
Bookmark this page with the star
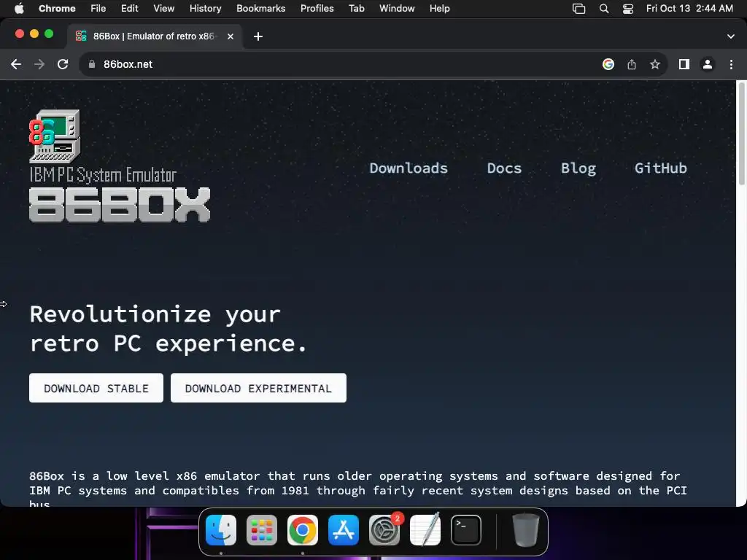click(655, 64)
